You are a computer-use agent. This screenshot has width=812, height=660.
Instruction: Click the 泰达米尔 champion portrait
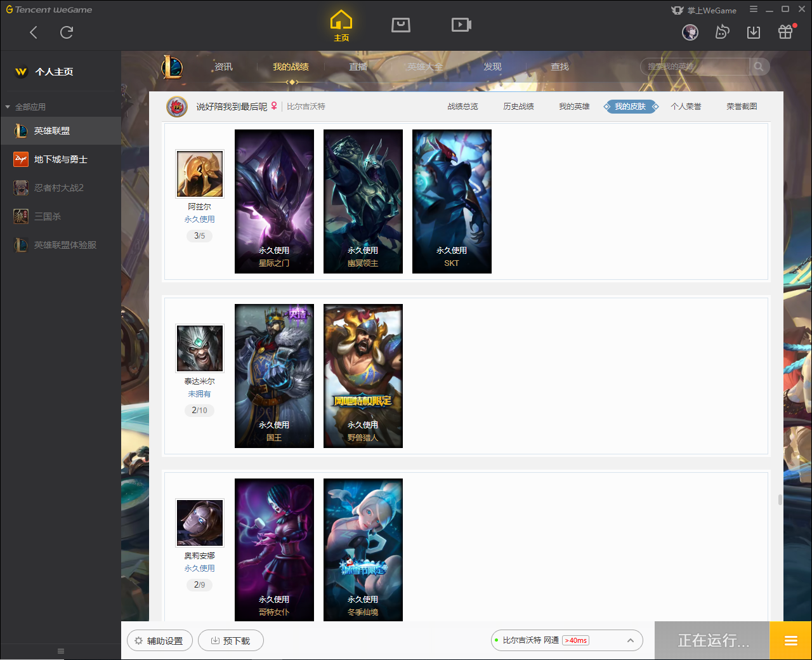pyautogui.click(x=200, y=348)
